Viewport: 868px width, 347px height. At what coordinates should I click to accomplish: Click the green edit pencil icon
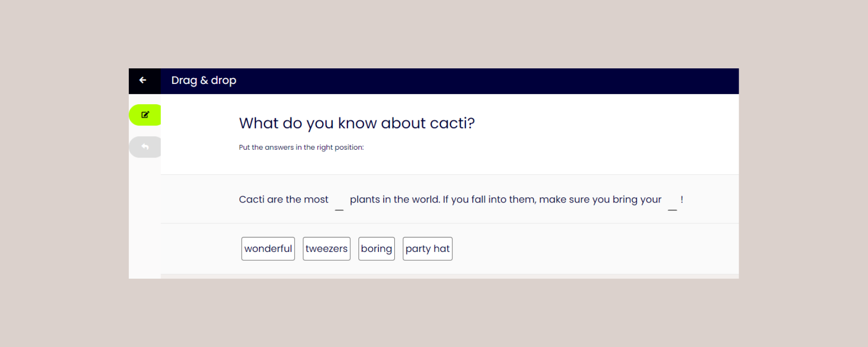(145, 115)
